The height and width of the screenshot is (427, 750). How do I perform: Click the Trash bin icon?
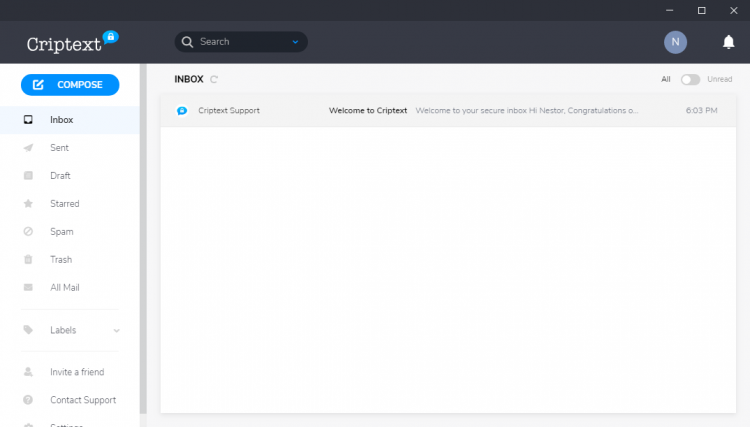coord(28,260)
